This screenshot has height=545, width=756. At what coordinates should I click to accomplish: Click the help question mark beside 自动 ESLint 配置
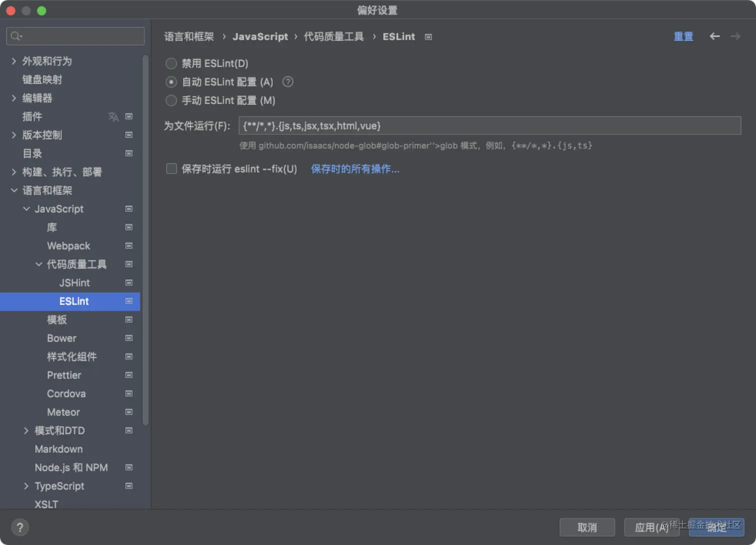click(287, 82)
